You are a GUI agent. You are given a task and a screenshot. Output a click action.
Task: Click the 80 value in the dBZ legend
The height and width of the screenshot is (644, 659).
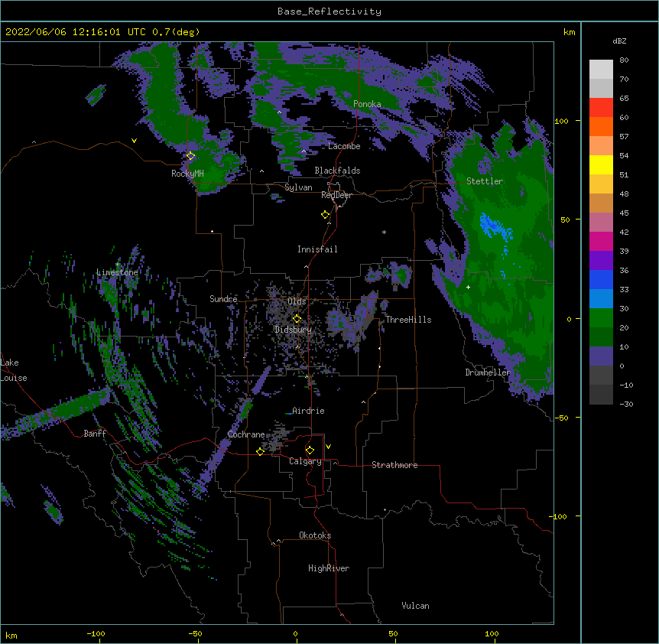pyautogui.click(x=624, y=60)
